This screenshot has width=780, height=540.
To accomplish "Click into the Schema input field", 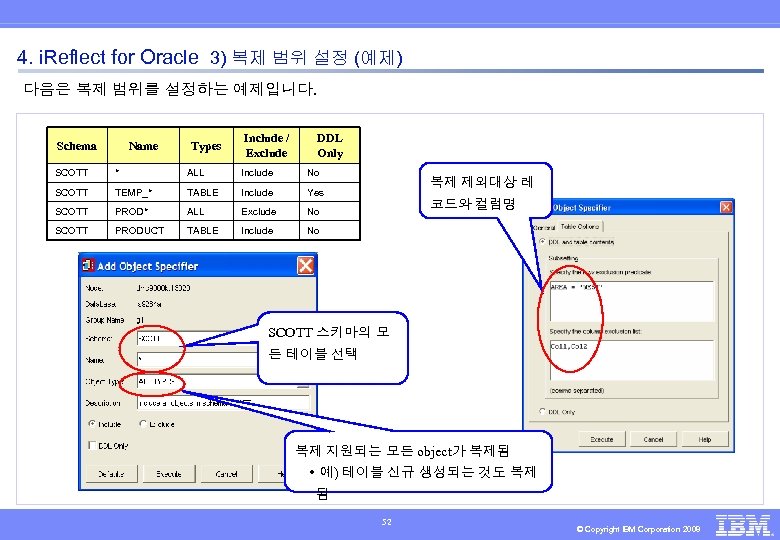I will (197, 339).
